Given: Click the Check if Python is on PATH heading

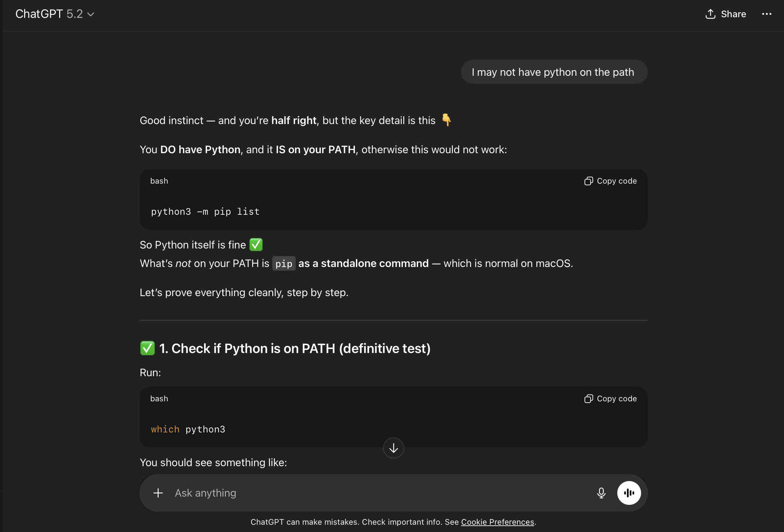Looking at the screenshot, I should tap(294, 348).
